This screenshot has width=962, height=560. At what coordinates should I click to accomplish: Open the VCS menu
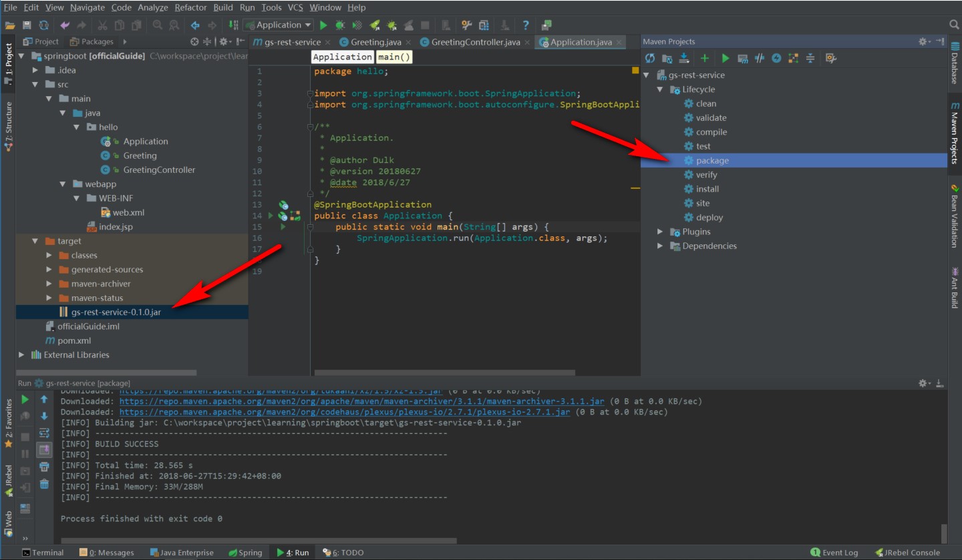(295, 7)
